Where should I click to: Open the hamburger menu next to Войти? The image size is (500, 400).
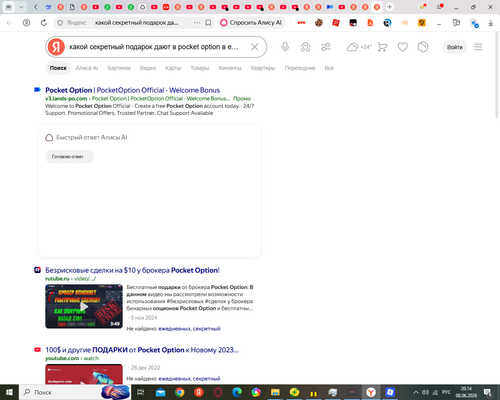coord(478,47)
